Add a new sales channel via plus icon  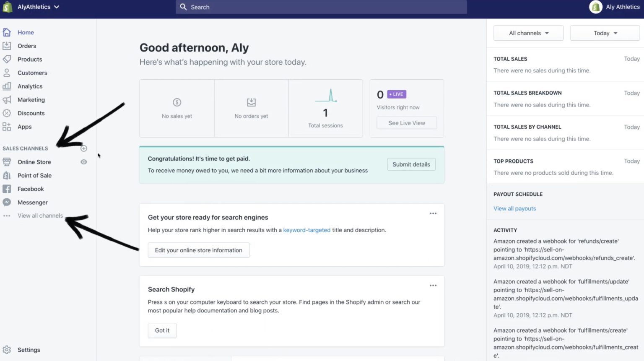83,148
